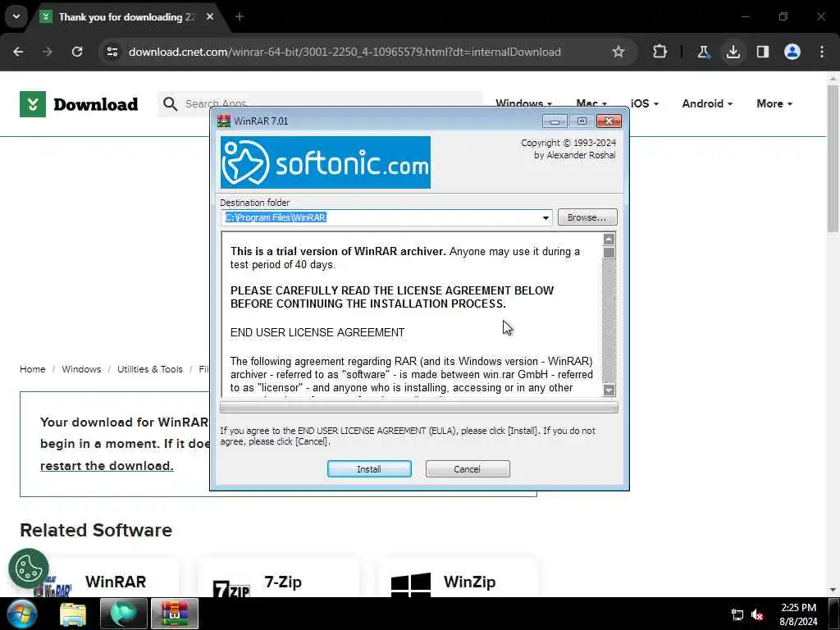Click the WinRAR 7.01 title bar icon
Screen dimensions: 840x630
tap(223, 121)
